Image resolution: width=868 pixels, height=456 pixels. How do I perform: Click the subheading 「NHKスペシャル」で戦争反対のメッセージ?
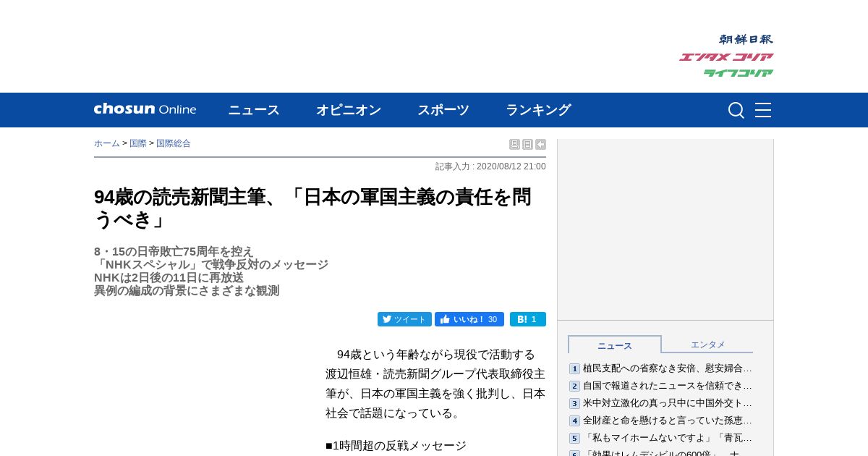(x=211, y=264)
